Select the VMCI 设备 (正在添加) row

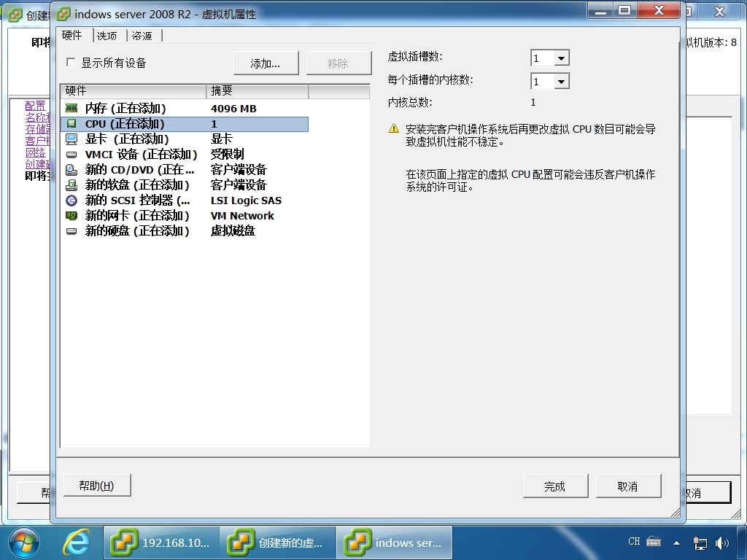(185, 155)
